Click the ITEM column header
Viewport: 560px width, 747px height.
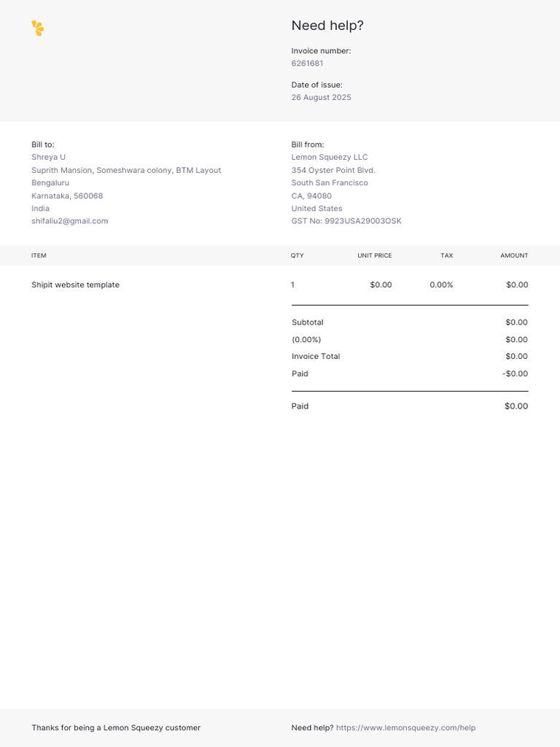[x=39, y=256]
